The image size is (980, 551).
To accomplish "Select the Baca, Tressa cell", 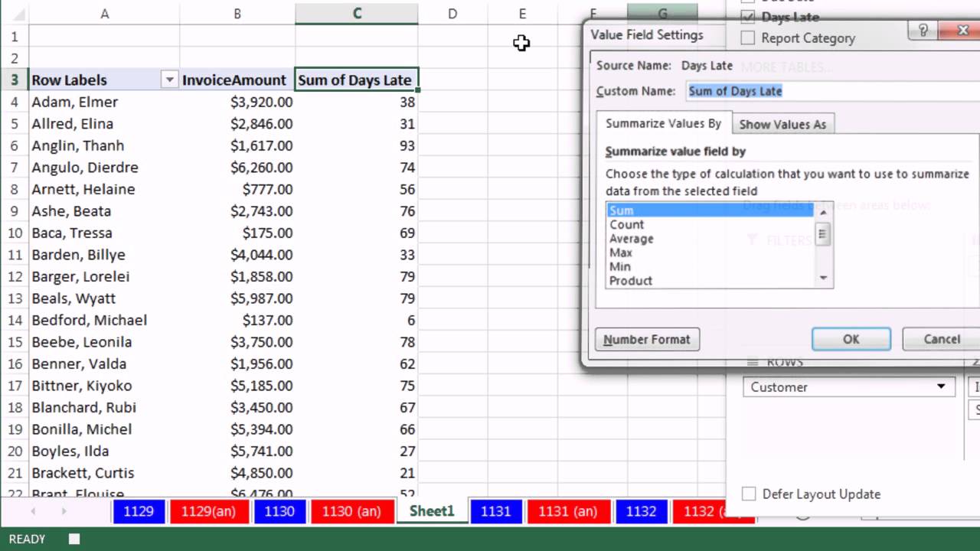I will pyautogui.click(x=104, y=233).
